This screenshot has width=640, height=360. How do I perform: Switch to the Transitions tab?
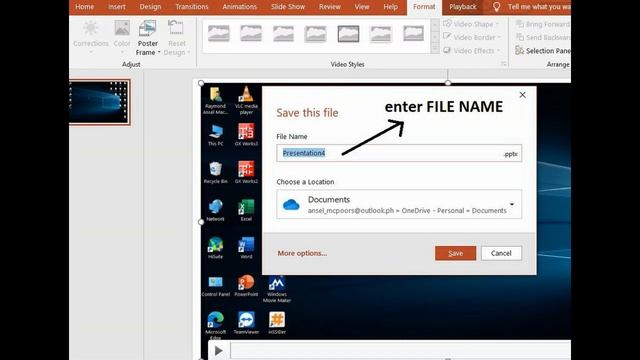(192, 7)
